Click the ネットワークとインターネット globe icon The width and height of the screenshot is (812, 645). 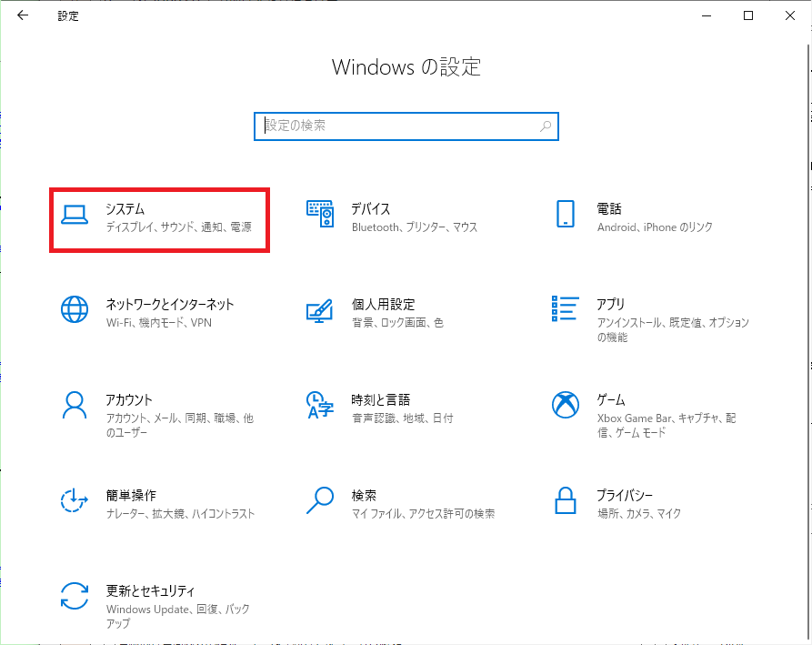[x=75, y=309]
